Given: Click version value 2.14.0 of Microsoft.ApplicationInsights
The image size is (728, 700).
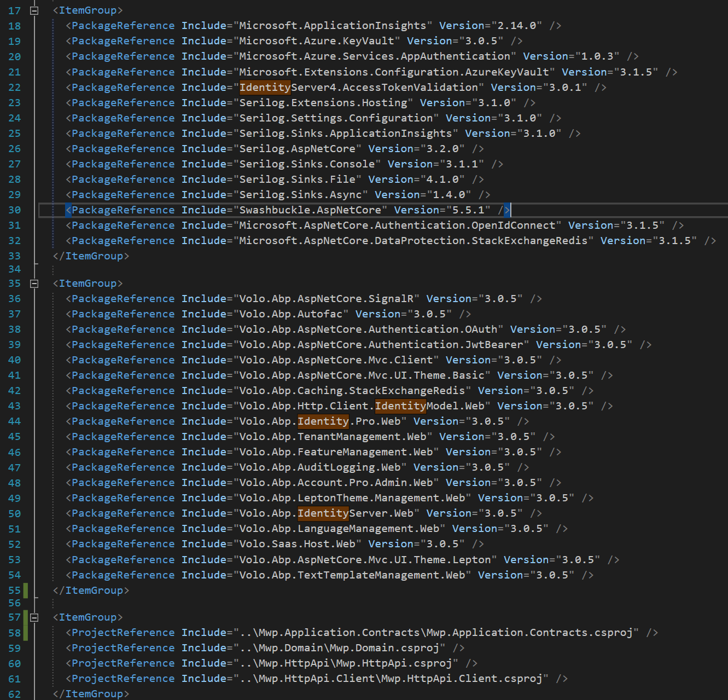Looking at the screenshot, I should click(x=516, y=26).
